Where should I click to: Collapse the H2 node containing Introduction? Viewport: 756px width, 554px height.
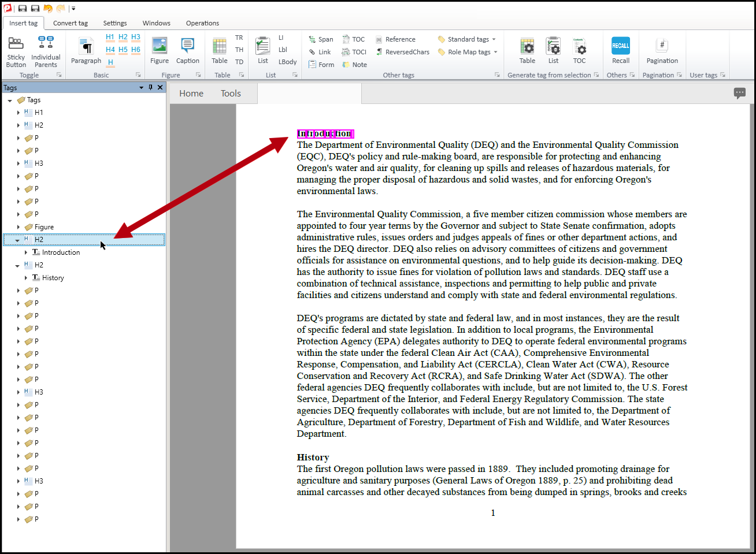17,240
